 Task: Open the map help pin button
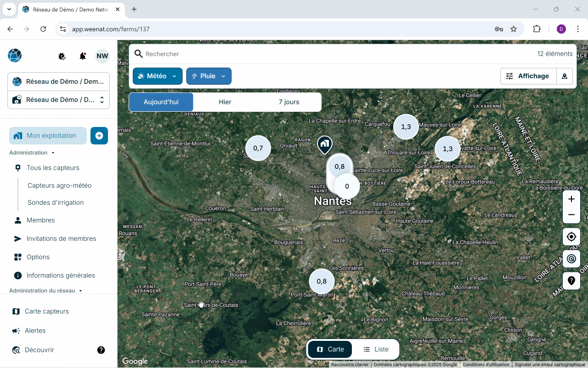571,281
